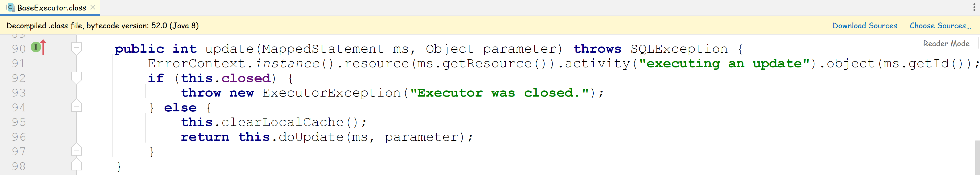
Task: Fold the if block at line 92
Action: pyautogui.click(x=76, y=78)
